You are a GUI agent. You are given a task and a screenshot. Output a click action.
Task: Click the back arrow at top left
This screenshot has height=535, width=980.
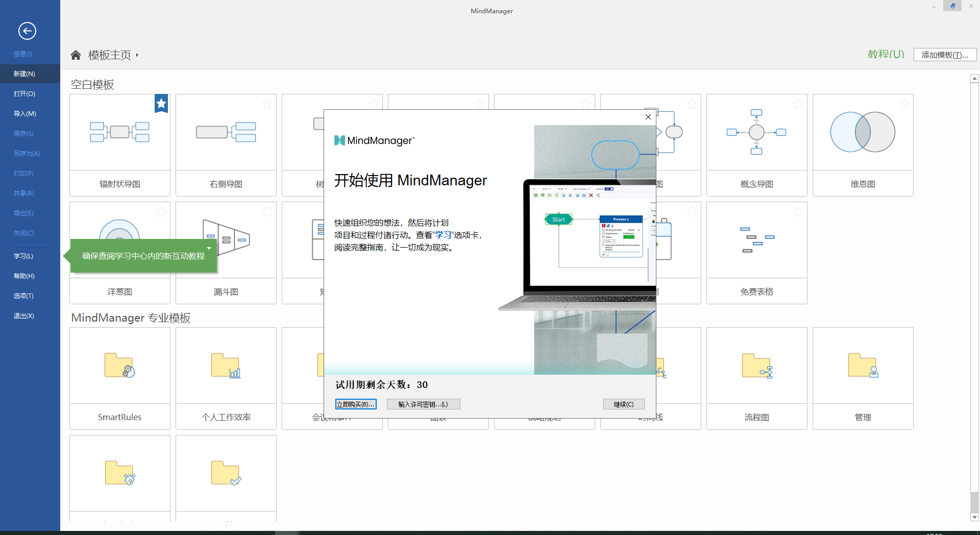(27, 31)
